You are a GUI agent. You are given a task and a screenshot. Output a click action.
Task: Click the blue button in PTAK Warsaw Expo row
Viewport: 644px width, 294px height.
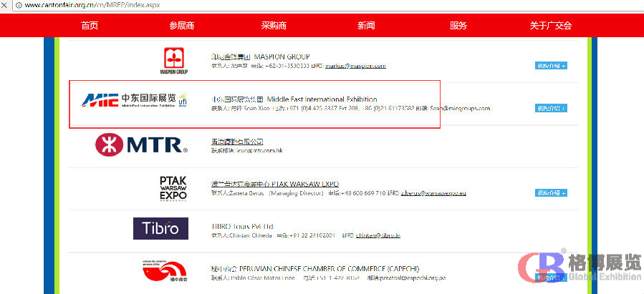click(551, 193)
